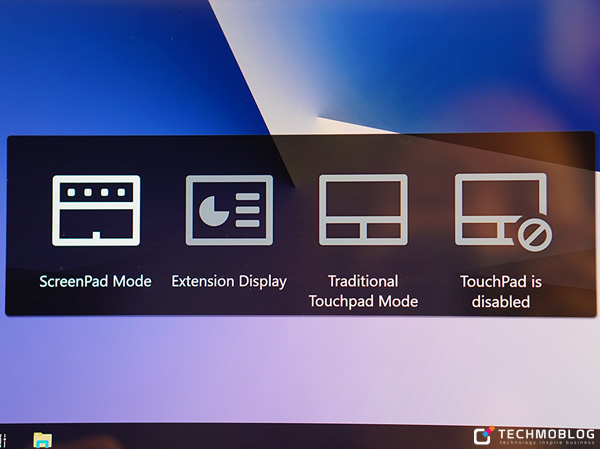This screenshot has width=600, height=449.
Task: Click the "TouchPad is disabled" label
Action: 501,292
